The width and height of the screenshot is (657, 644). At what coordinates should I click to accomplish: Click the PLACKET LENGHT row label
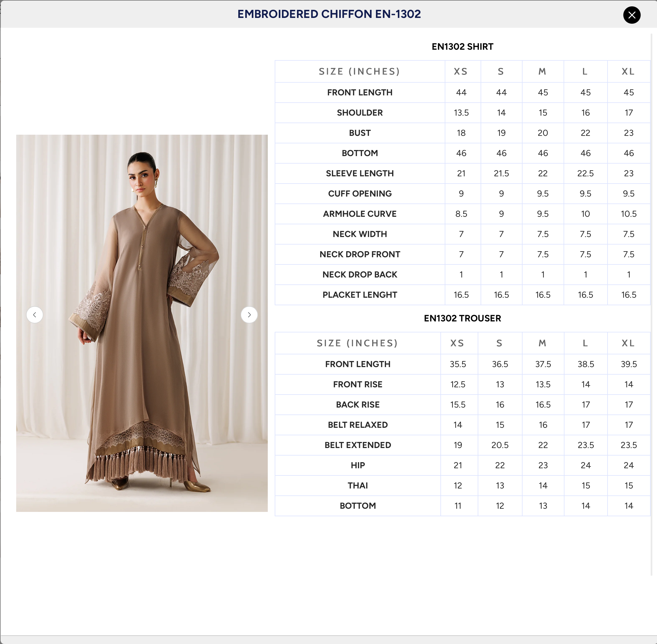coord(360,295)
